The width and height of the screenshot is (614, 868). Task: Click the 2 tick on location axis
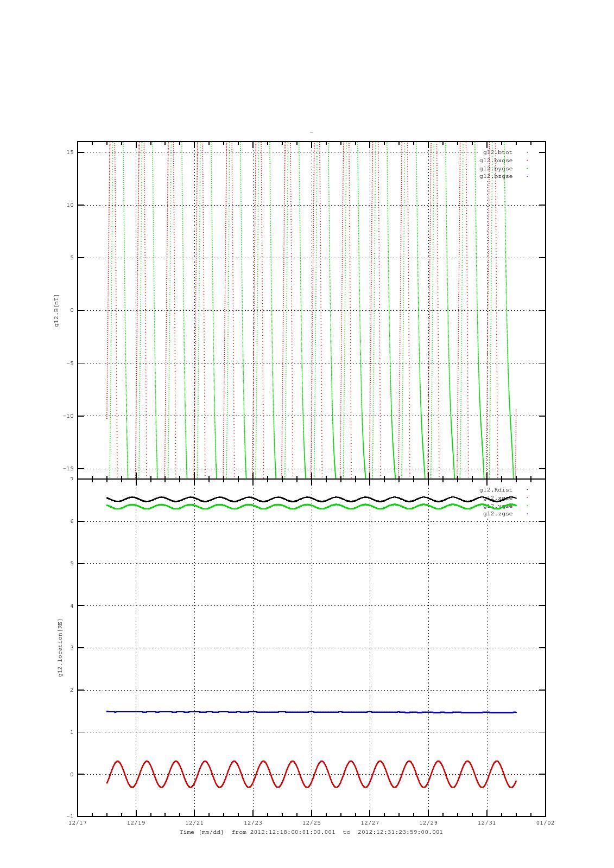[72, 690]
